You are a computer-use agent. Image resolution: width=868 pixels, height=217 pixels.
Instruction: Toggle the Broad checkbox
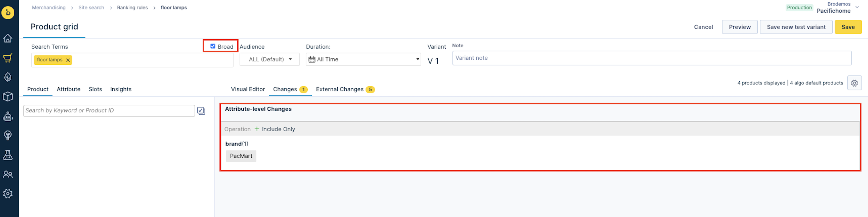(x=213, y=46)
